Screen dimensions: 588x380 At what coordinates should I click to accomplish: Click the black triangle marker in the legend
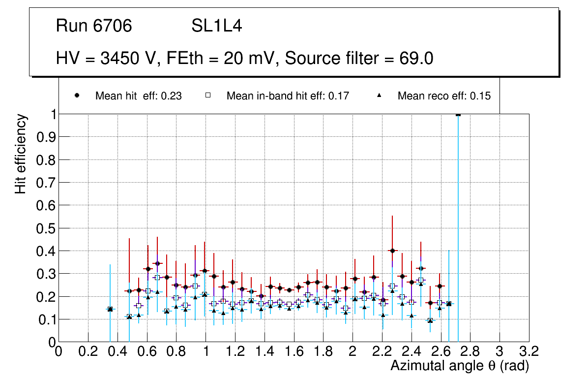pyautogui.click(x=380, y=96)
